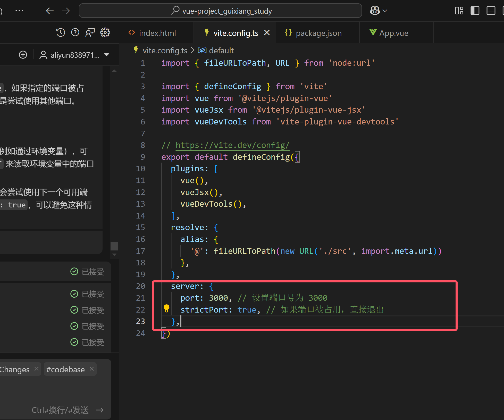Close the vite.config.ts tab

(x=267, y=33)
